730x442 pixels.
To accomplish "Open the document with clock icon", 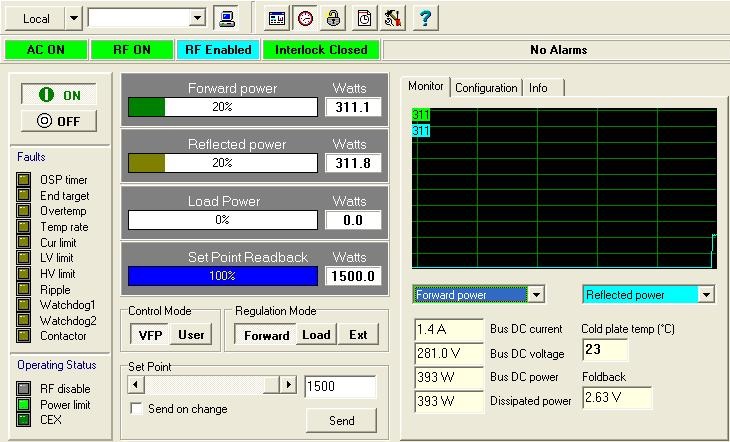I will pyautogui.click(x=365, y=18).
